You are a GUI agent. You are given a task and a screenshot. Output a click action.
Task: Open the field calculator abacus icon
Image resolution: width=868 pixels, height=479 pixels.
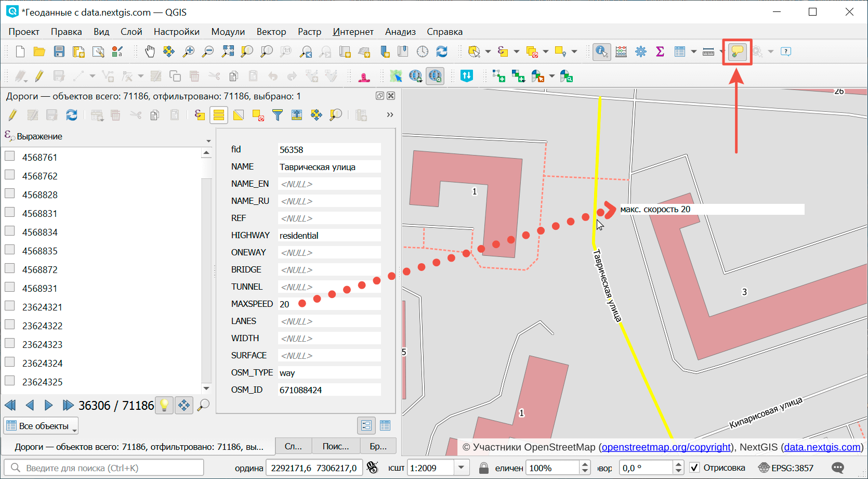coord(621,51)
